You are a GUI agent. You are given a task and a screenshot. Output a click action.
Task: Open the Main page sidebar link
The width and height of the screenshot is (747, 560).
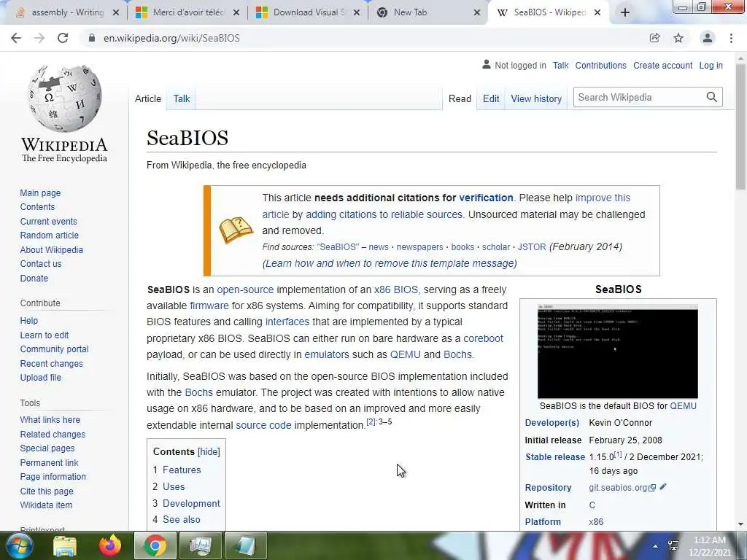tap(40, 192)
